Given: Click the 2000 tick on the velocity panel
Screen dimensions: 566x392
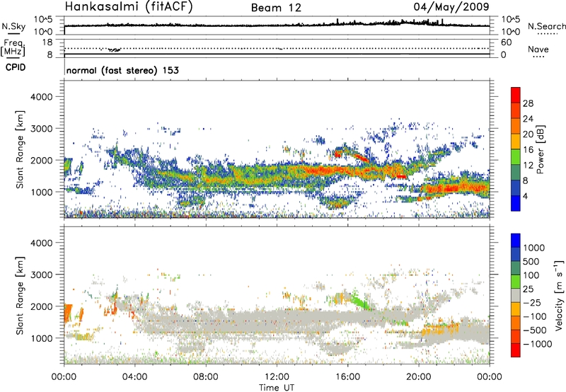Looking at the screenshot, I should pos(41,306).
